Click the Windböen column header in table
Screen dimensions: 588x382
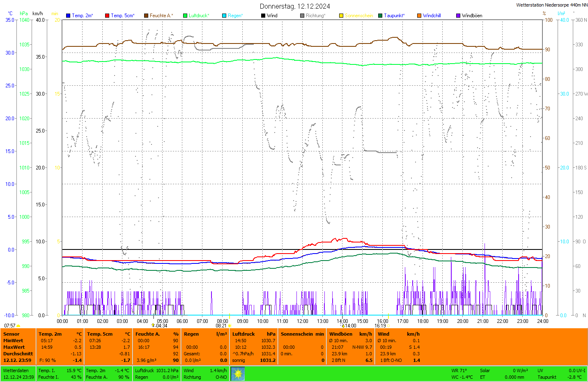tap(341, 334)
